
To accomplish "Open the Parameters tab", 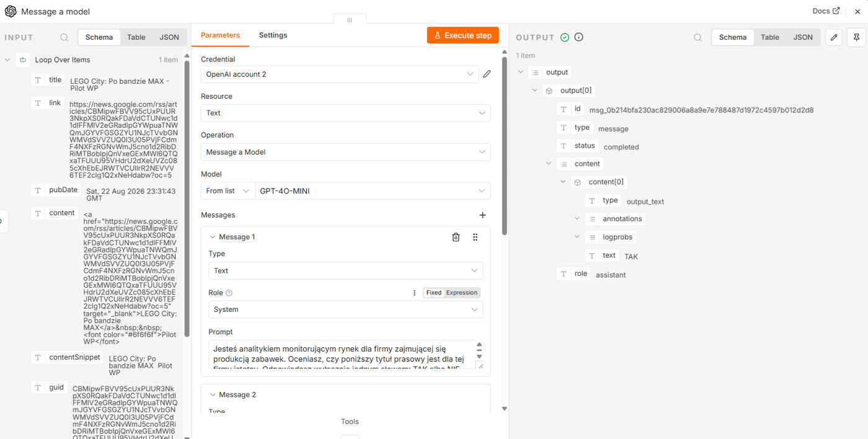I will click(220, 35).
